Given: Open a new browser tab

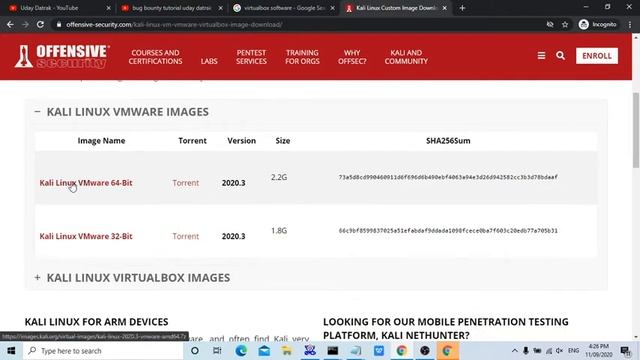Looking at the screenshot, I should click(x=462, y=8).
